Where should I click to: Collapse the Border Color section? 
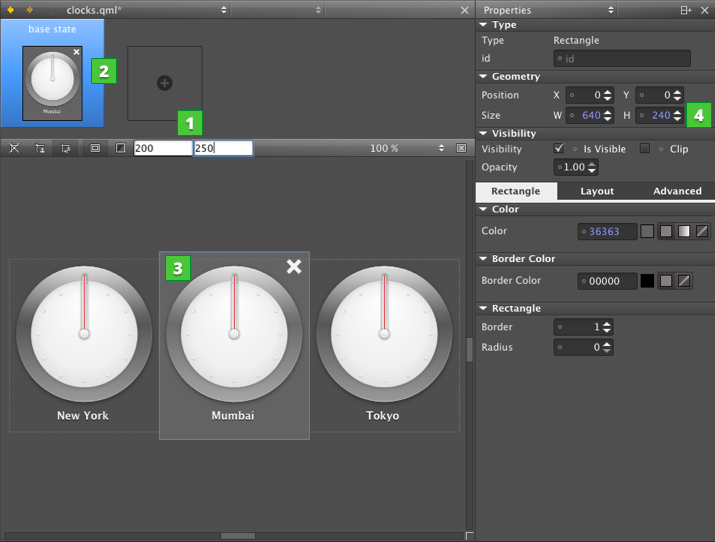tap(483, 259)
